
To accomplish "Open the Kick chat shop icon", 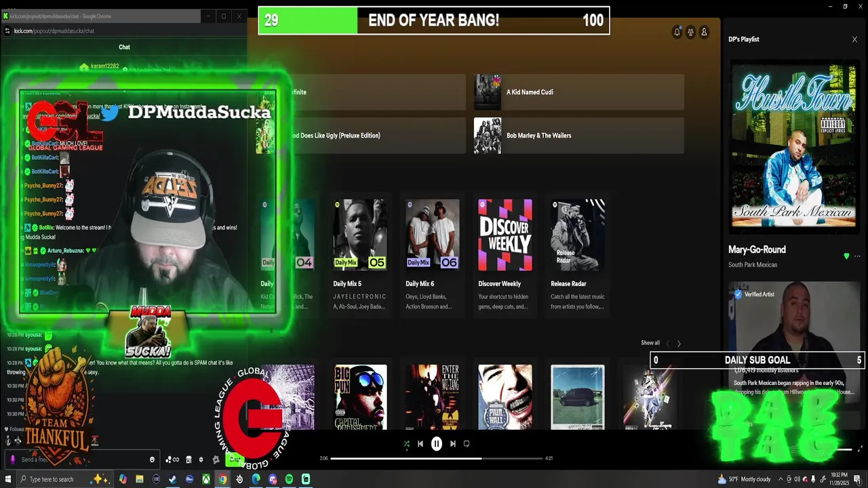I will pos(189,460).
